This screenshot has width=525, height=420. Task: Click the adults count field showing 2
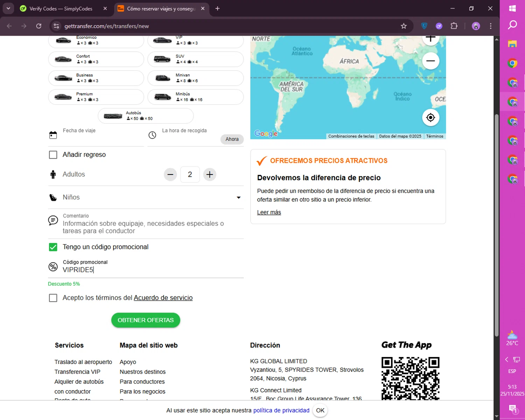click(x=190, y=174)
